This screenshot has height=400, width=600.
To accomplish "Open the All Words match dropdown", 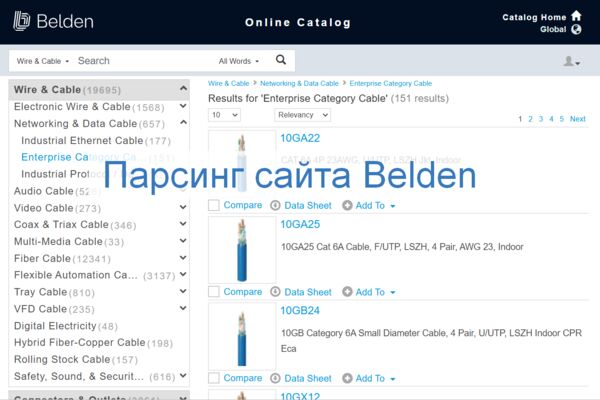I will 239,61.
